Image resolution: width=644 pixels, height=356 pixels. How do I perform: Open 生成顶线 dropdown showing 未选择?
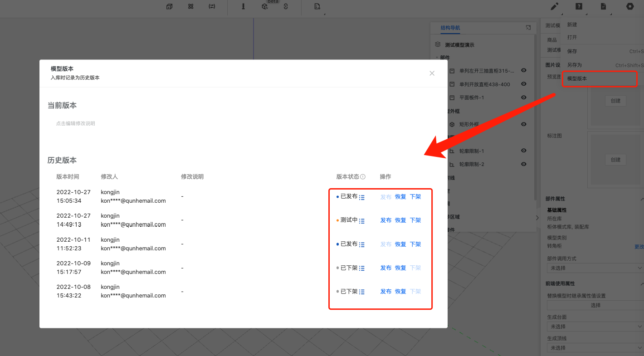tap(595, 348)
